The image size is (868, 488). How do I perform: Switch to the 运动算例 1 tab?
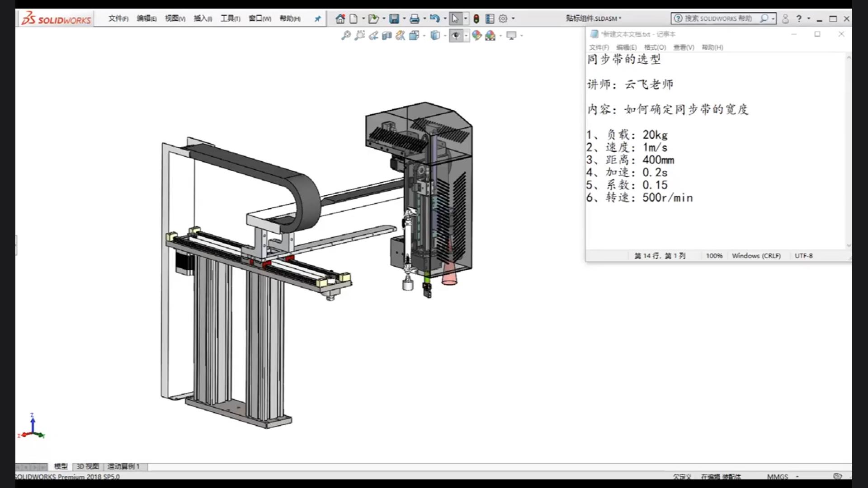[124, 466]
